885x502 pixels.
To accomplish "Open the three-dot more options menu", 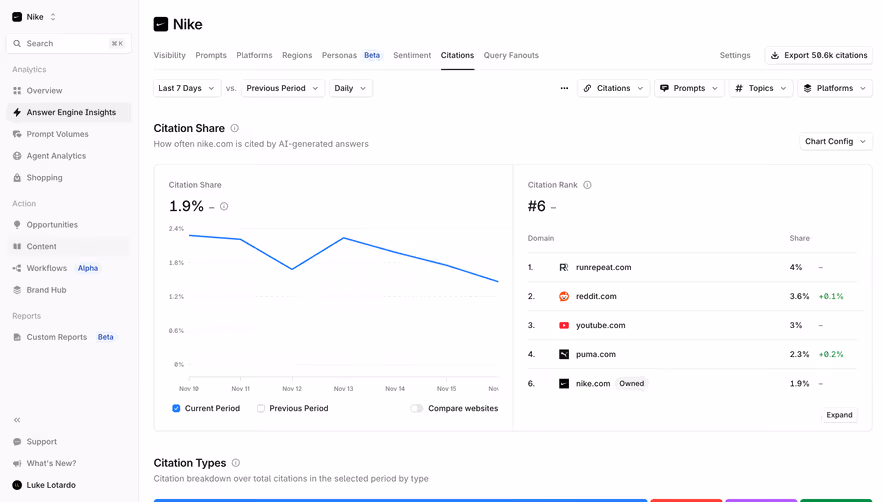I will tap(564, 88).
